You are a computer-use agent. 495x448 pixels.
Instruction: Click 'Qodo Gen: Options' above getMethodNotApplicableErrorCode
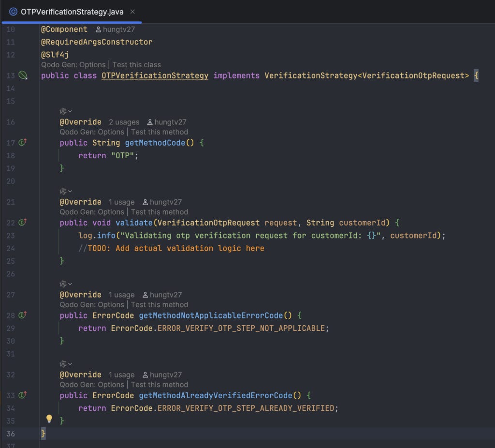(92, 305)
